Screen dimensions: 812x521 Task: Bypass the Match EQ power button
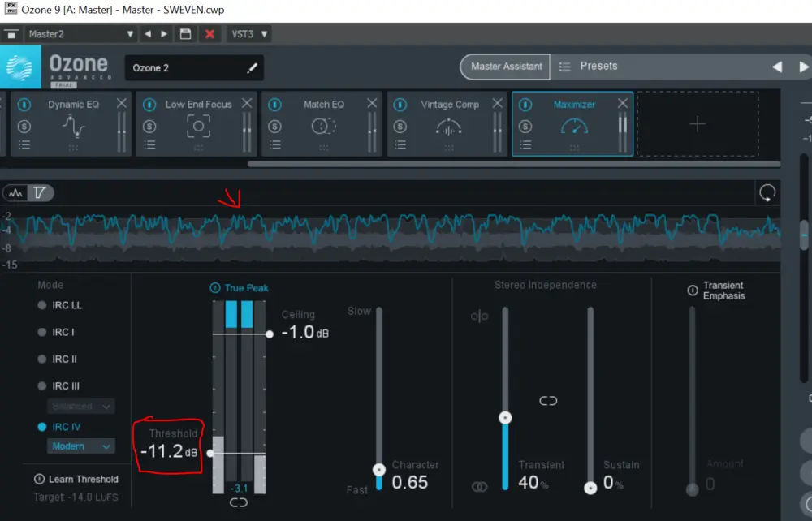point(274,105)
